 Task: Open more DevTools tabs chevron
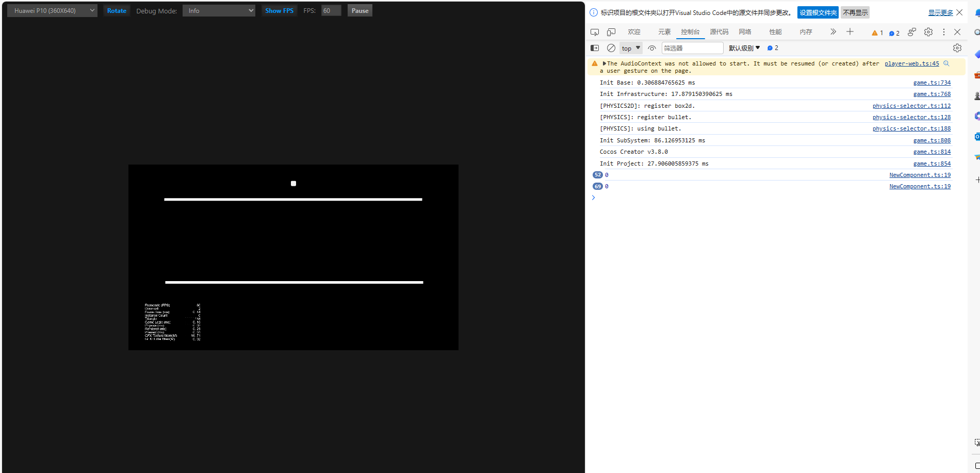click(x=833, y=32)
